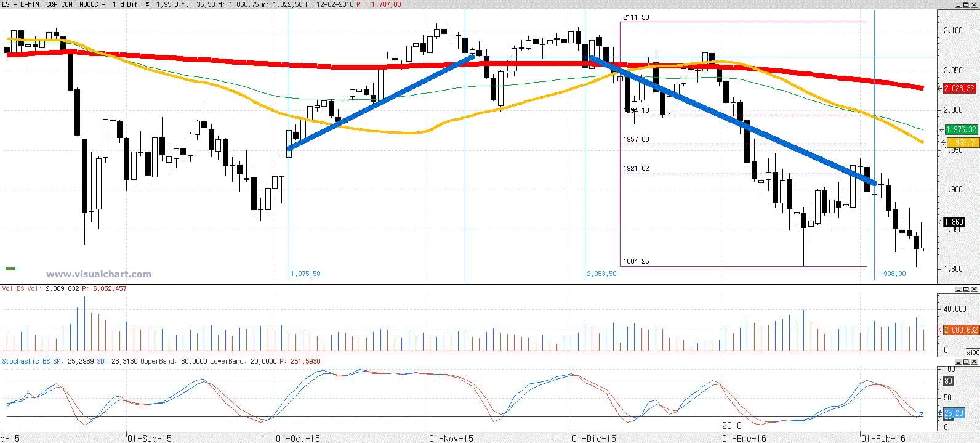The image size is (980, 443).
Task: Click the 01-Feb-16 date axis label
Action: pos(883,439)
